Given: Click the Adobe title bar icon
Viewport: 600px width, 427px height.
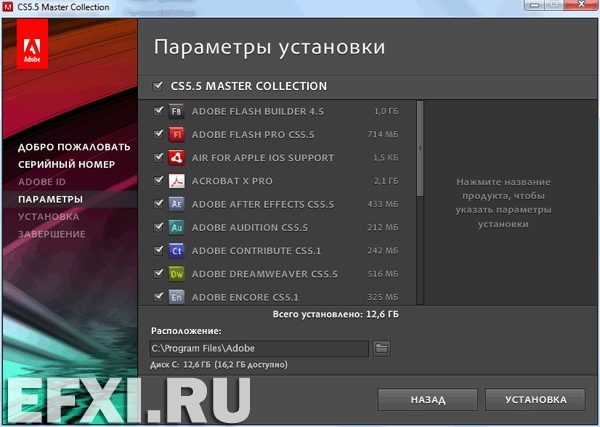Looking at the screenshot, I should (8, 7).
